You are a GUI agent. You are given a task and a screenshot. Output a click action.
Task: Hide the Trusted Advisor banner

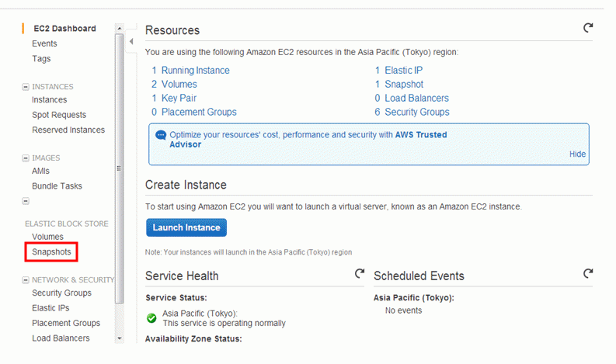tap(577, 154)
